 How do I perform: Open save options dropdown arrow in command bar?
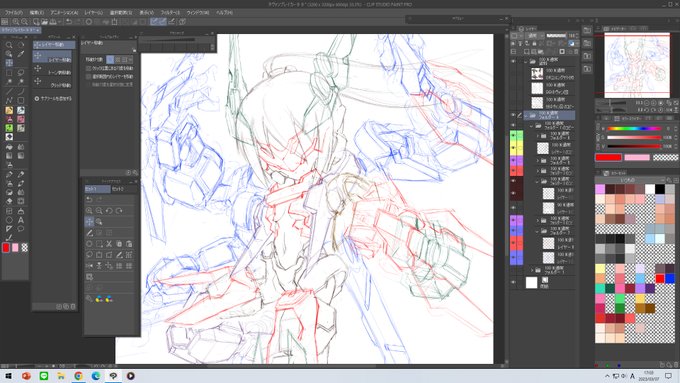coord(59,21)
